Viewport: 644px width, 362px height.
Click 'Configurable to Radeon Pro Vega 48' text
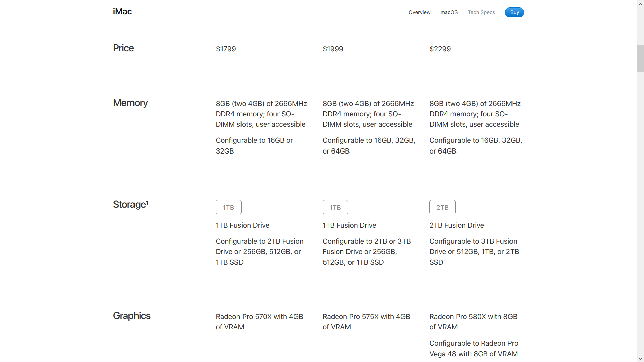coord(474,349)
